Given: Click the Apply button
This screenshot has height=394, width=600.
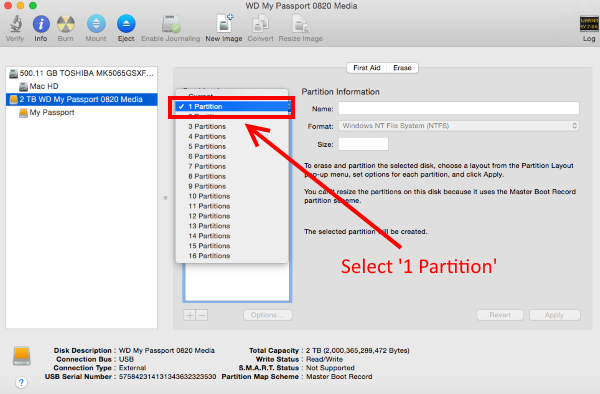Looking at the screenshot, I should [554, 315].
